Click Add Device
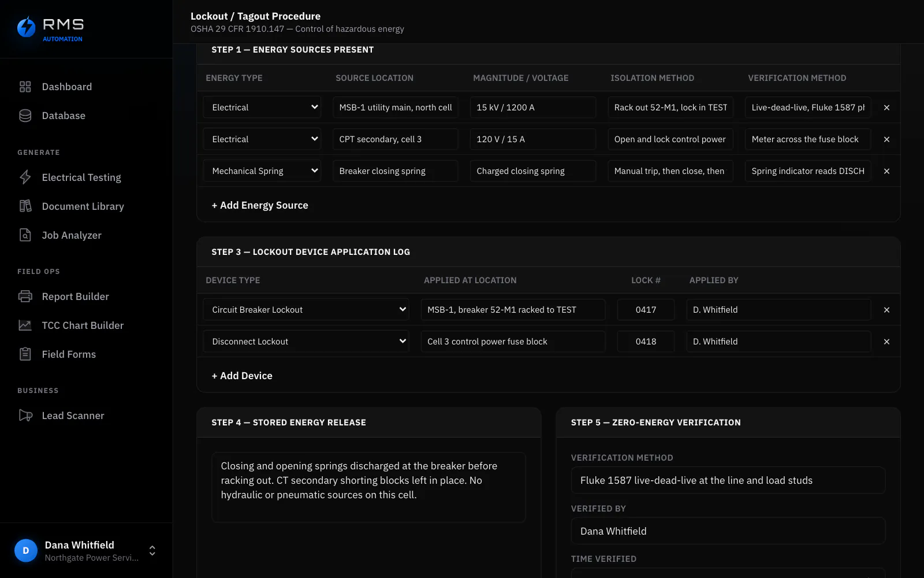Screen dimensions: 924x578 coord(242,376)
